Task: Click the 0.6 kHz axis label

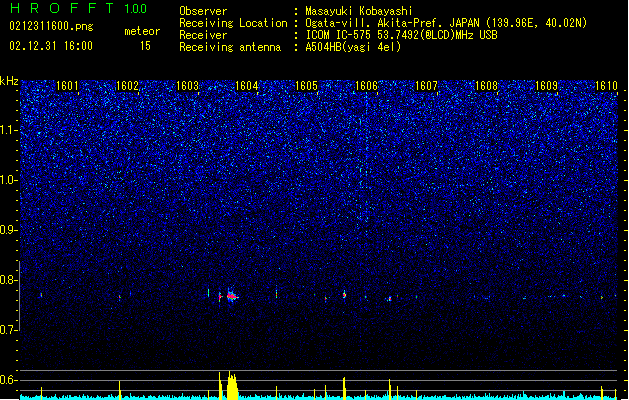Action: tap(9, 380)
